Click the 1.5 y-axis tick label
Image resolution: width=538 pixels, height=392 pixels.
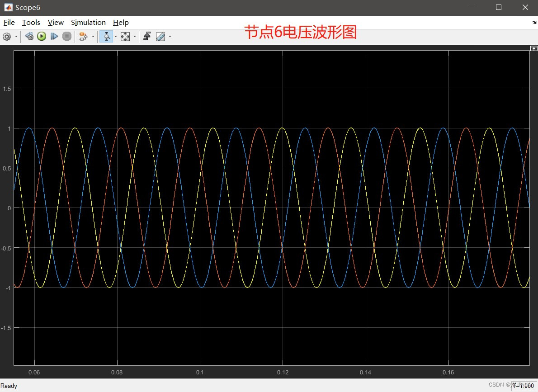pyautogui.click(x=7, y=89)
